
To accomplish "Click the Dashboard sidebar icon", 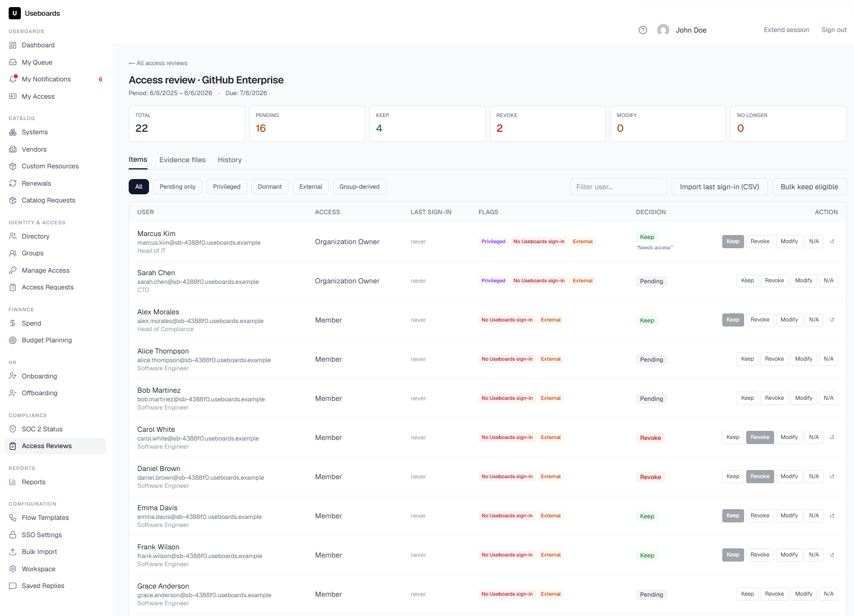I will coord(13,45).
